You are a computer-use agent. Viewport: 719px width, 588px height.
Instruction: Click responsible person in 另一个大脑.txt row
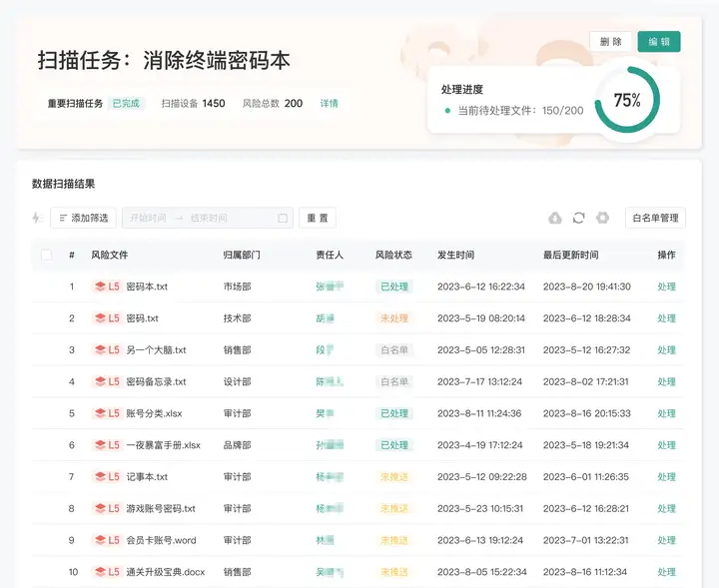pyautogui.click(x=325, y=349)
